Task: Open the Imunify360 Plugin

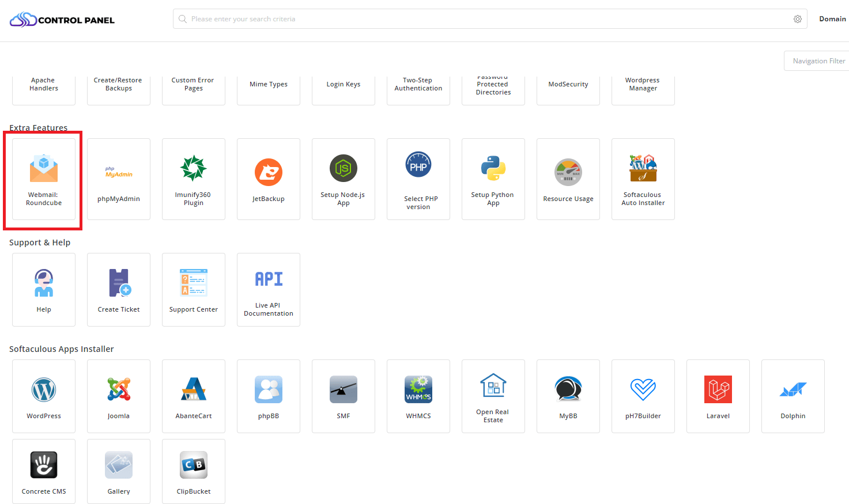Action: (193, 179)
